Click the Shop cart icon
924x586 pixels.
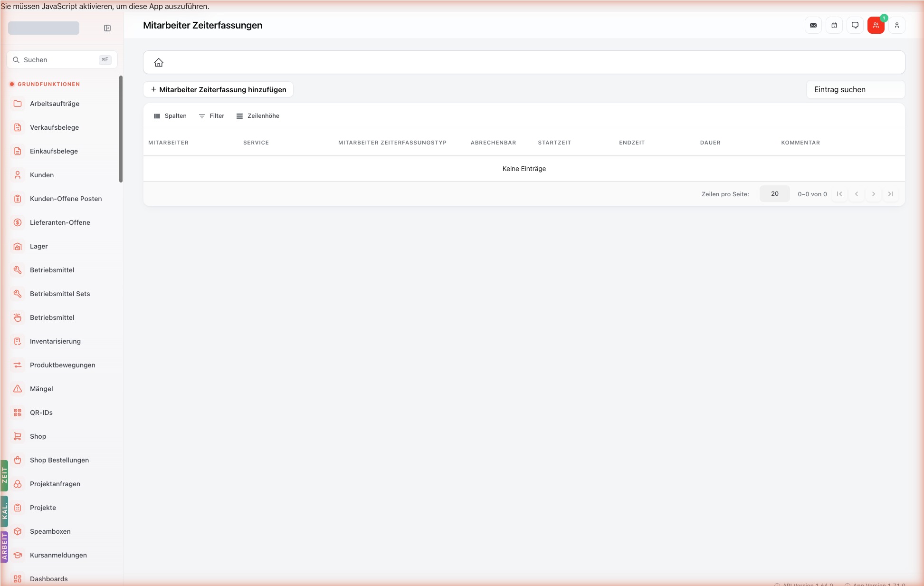(x=18, y=436)
